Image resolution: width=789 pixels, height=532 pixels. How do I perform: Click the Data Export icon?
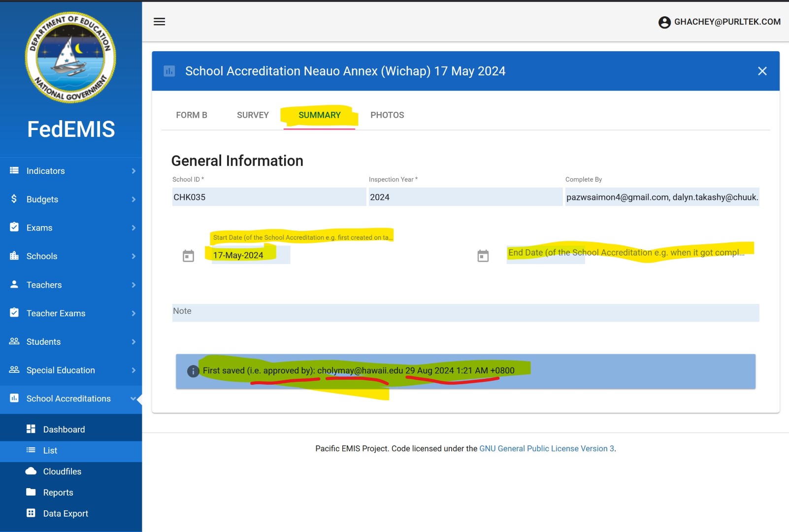(31, 513)
